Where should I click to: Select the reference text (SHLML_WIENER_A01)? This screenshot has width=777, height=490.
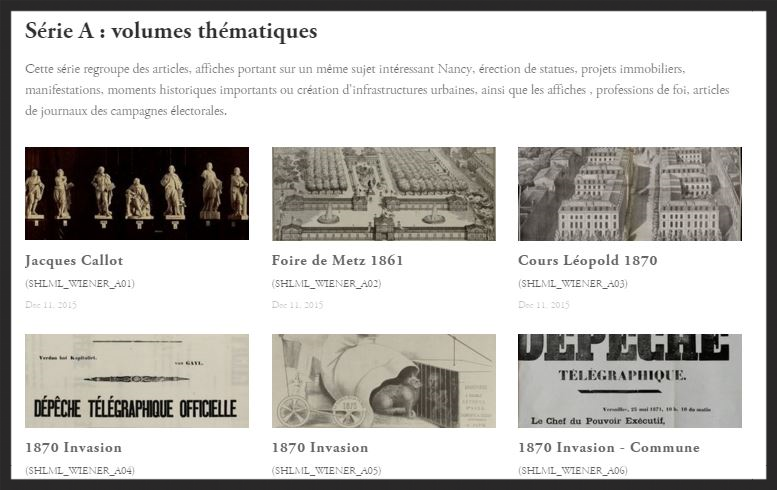tap(80, 283)
